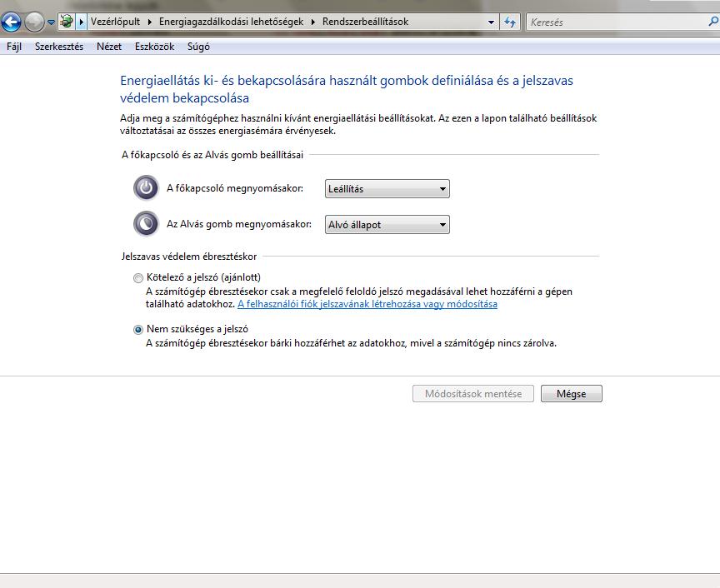The height and width of the screenshot is (588, 720).
Task: Refresh the page with refresh icon
Action: [x=510, y=22]
